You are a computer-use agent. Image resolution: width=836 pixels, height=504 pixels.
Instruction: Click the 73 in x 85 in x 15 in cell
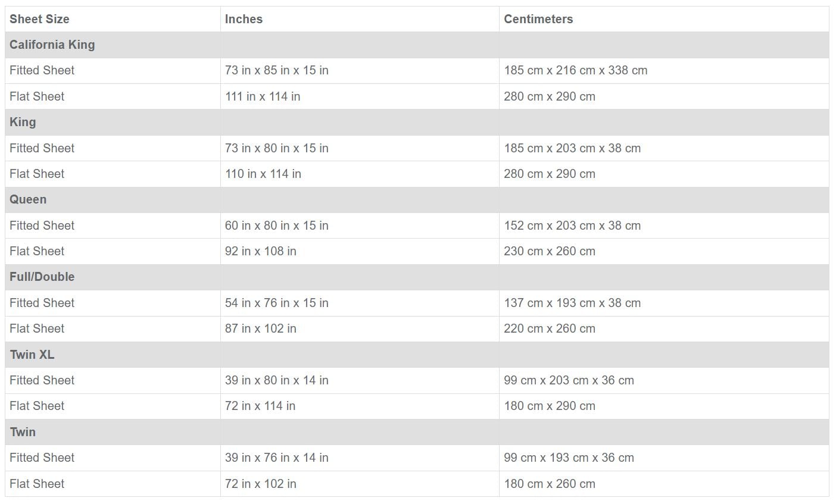[x=277, y=70]
